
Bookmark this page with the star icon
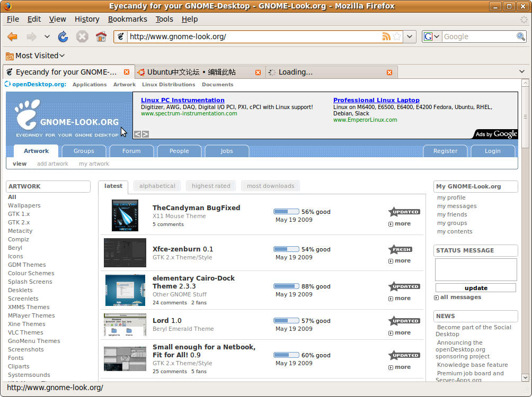pos(397,37)
